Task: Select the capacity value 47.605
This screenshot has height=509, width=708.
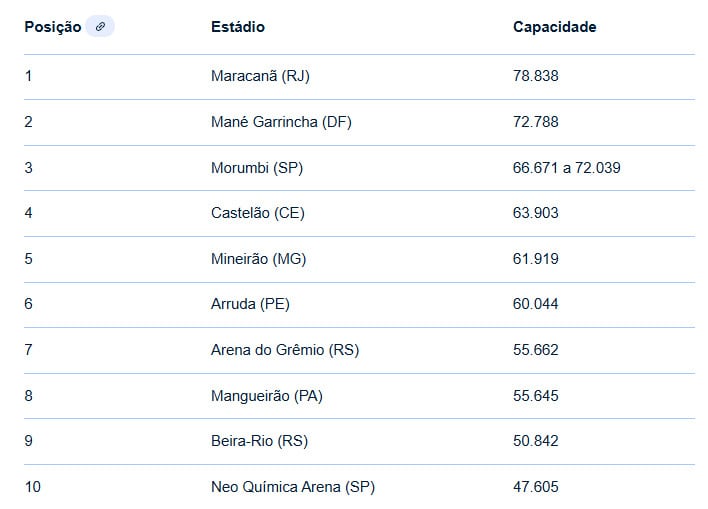Action: click(x=535, y=487)
